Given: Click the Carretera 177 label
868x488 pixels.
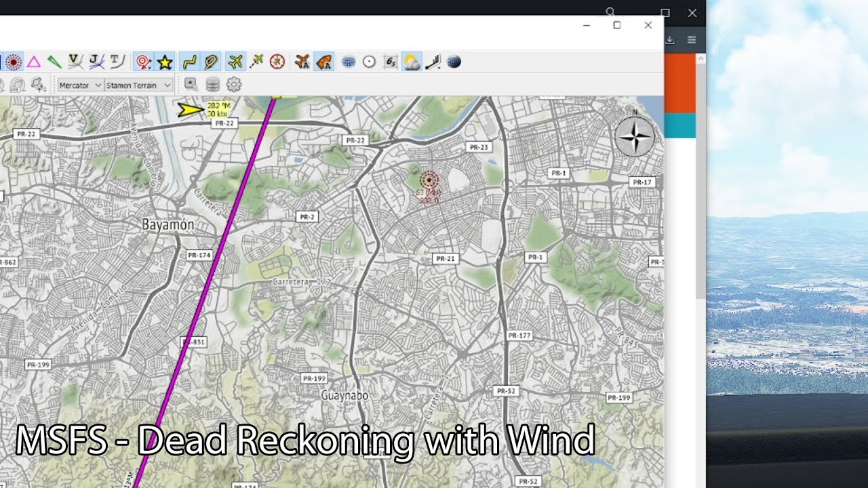Looking at the screenshot, I should coord(301,281).
